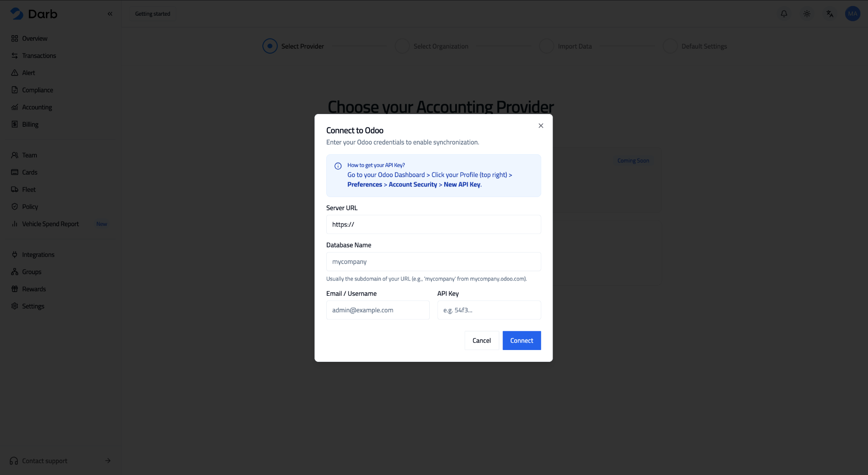Image resolution: width=868 pixels, height=475 pixels.
Task: Focus the Server URL input field
Action: 434,224
